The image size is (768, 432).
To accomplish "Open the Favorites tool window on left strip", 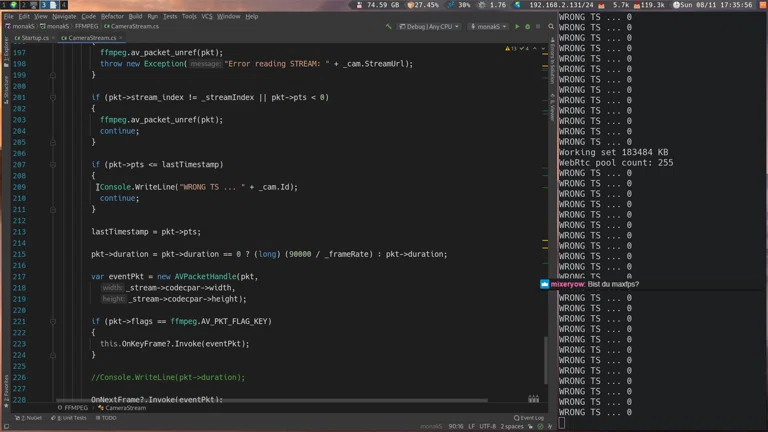I will click(x=6, y=391).
